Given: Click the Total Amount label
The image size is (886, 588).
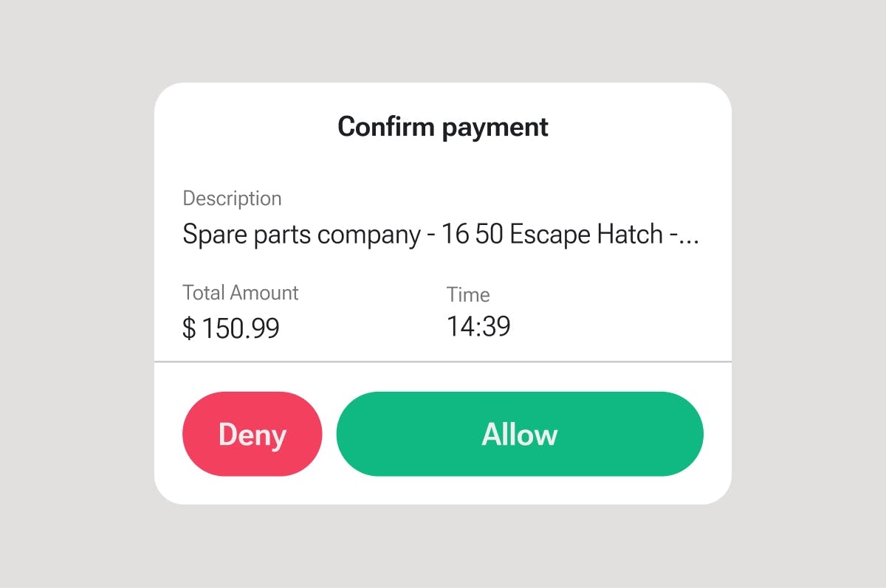Looking at the screenshot, I should (x=240, y=293).
